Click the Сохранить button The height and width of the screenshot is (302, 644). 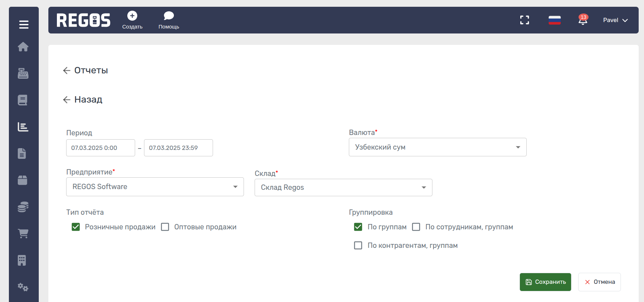[545, 282]
